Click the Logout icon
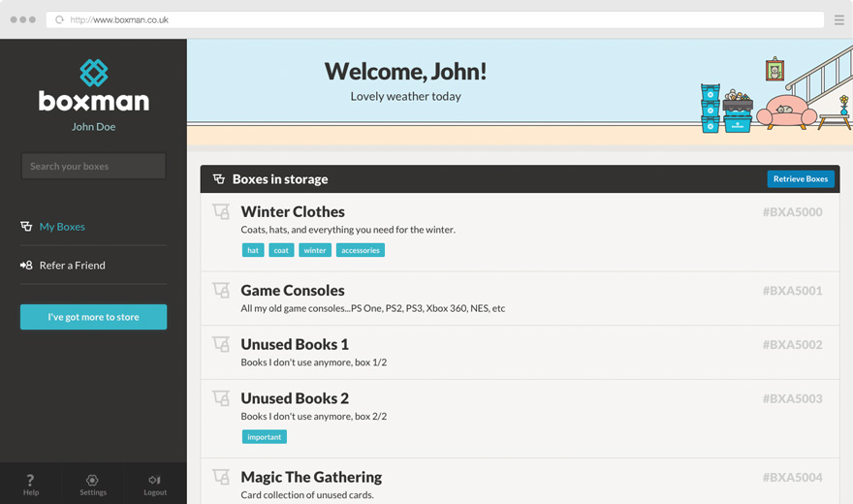This screenshot has width=853, height=504. [x=155, y=481]
